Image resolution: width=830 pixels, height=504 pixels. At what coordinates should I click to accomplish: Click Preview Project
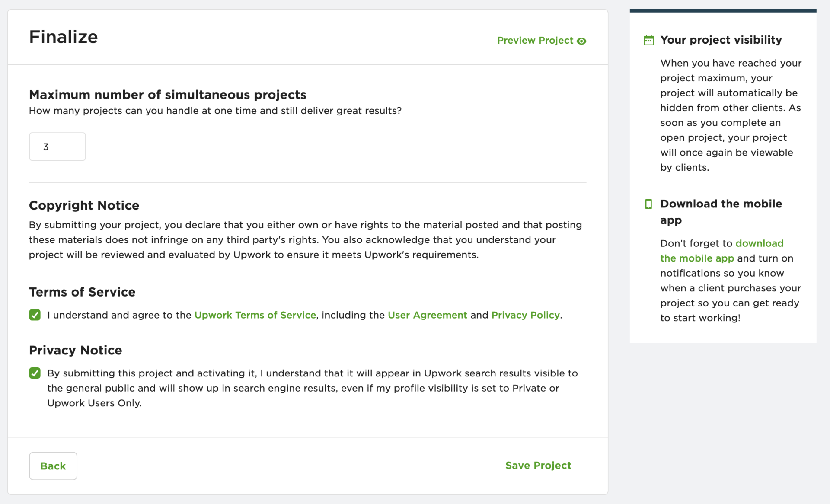click(535, 40)
